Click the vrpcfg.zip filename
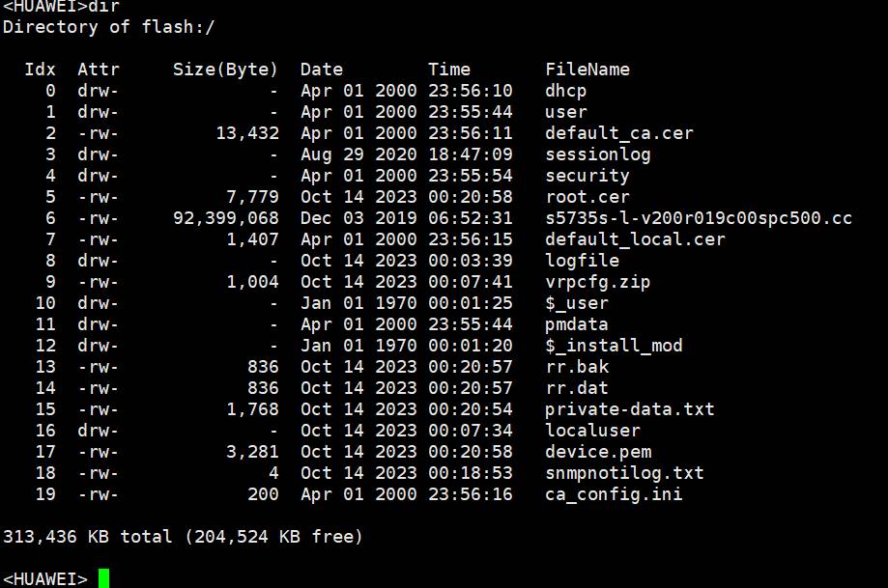Screen dimensions: 888x588 [x=597, y=282]
